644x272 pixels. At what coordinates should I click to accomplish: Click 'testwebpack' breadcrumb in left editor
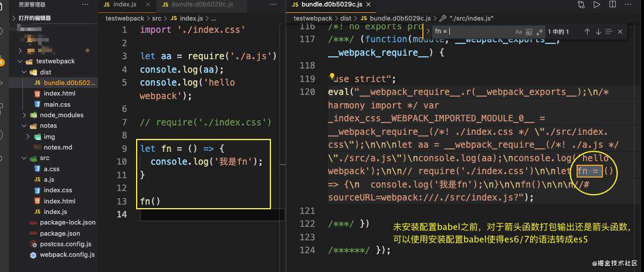125,18
